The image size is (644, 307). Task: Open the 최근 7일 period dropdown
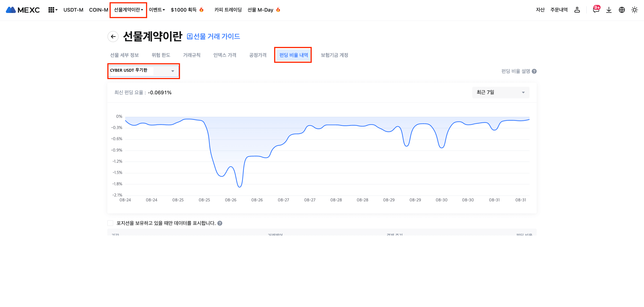[500, 93]
